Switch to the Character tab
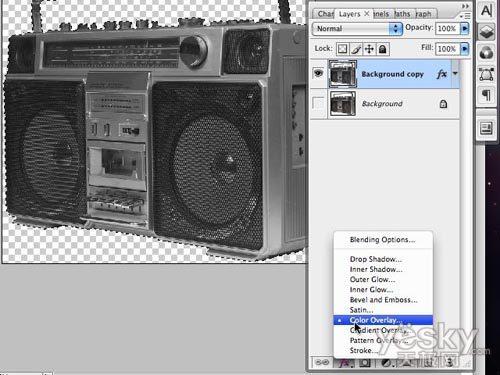The image size is (500, 375). point(325,14)
